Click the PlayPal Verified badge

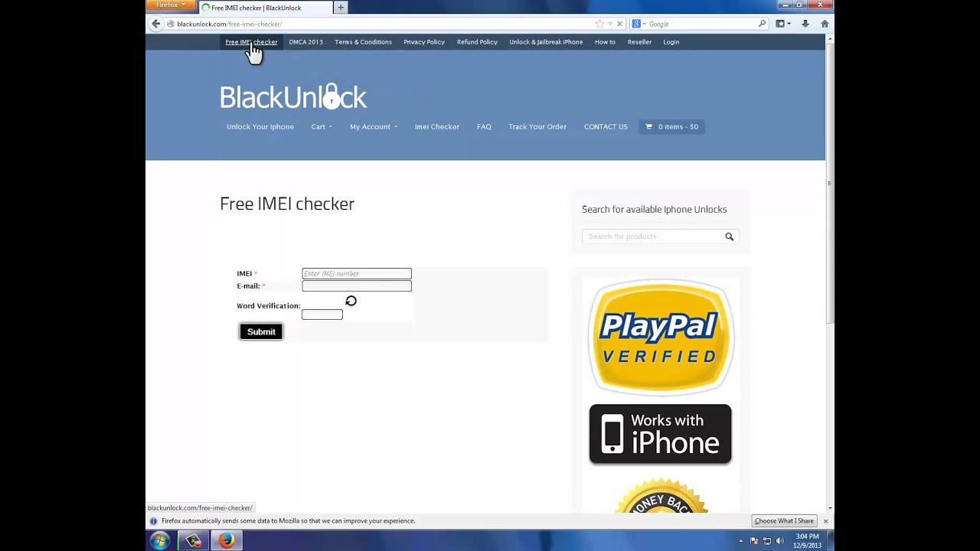661,337
